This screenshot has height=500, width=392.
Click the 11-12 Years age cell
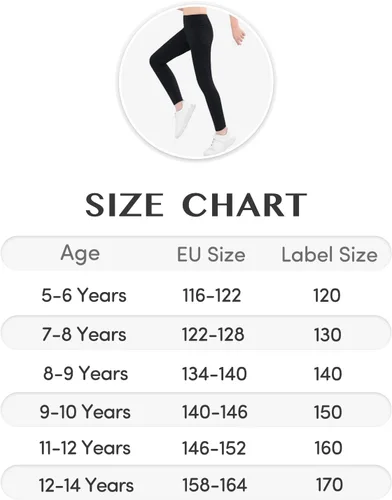click(85, 448)
